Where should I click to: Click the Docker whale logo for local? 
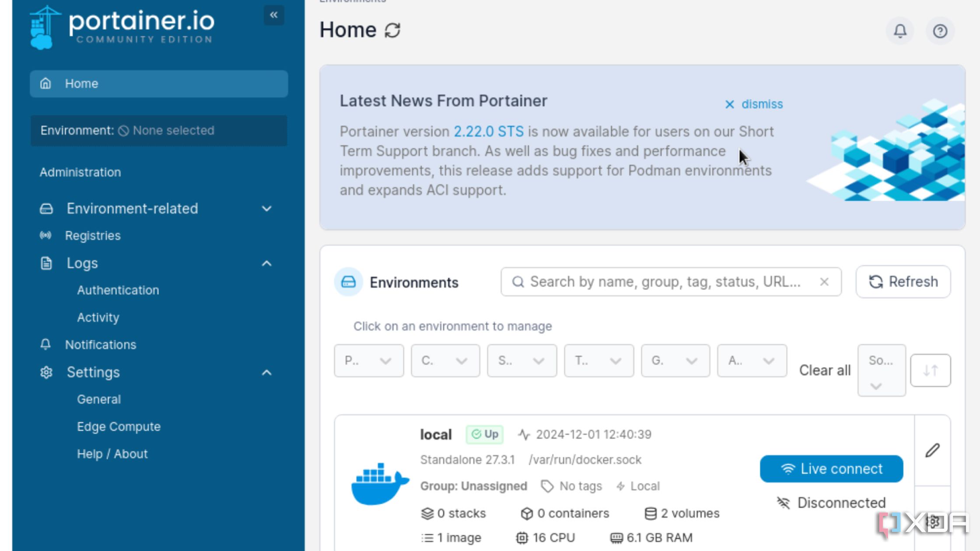[x=380, y=484]
